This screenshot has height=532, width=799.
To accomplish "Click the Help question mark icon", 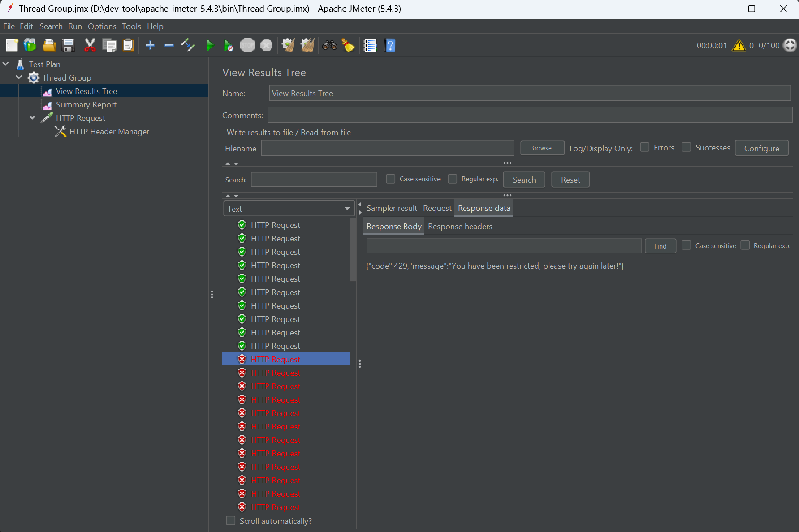I will click(390, 45).
